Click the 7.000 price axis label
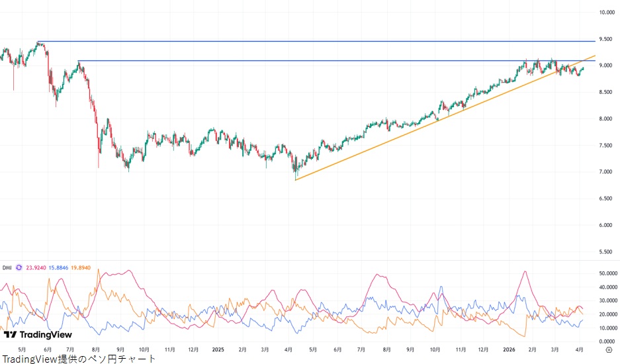 [607, 172]
